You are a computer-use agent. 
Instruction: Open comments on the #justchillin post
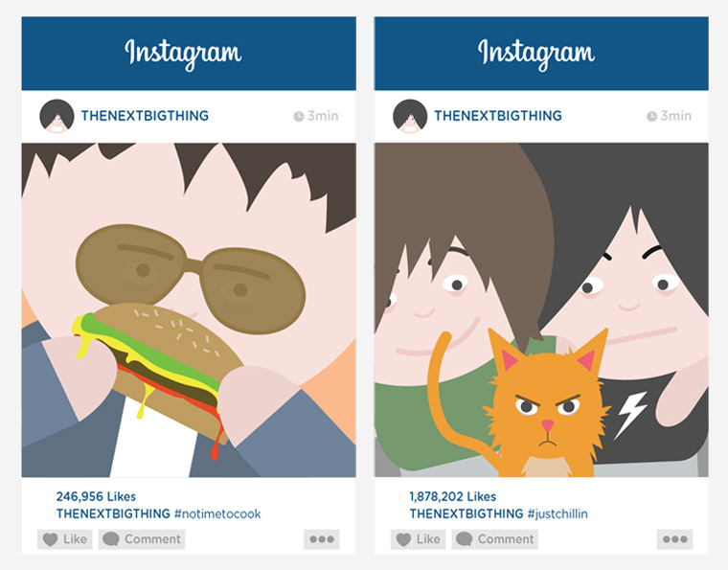coord(495,539)
